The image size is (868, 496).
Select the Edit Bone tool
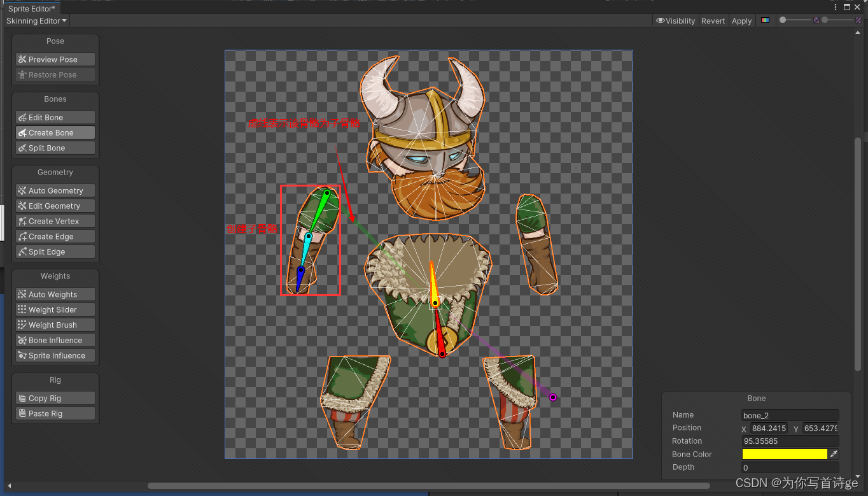55,117
